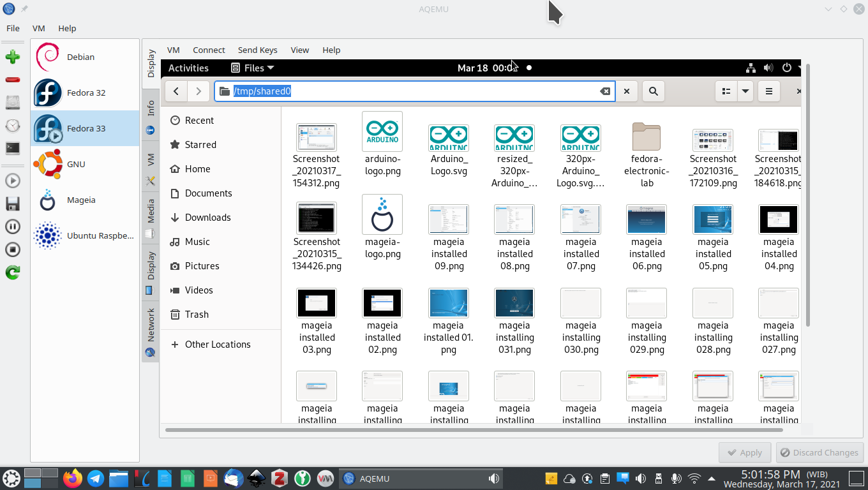Switch to the Network vertical tab
Viewport: 868px width, 490px height.
point(151,330)
